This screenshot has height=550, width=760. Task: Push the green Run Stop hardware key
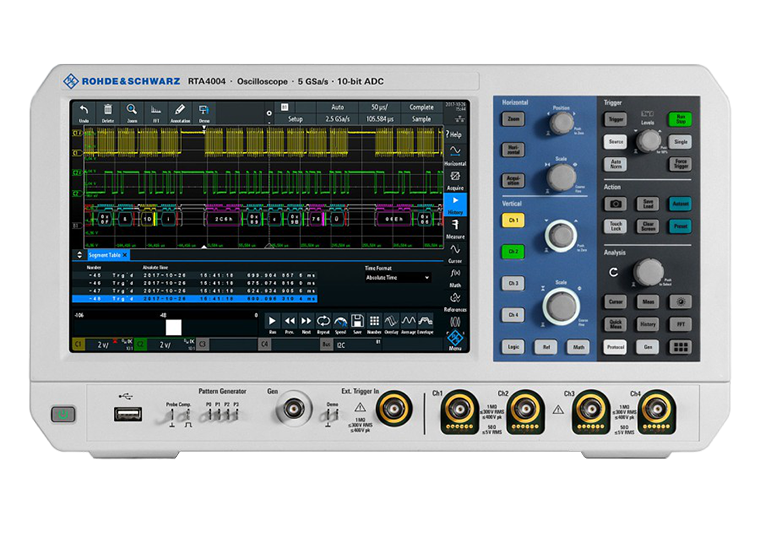click(x=680, y=119)
